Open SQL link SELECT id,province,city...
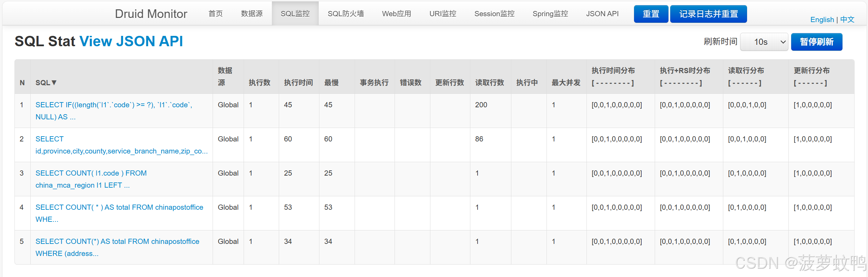Screen dimensions: 868x277 tap(122, 145)
